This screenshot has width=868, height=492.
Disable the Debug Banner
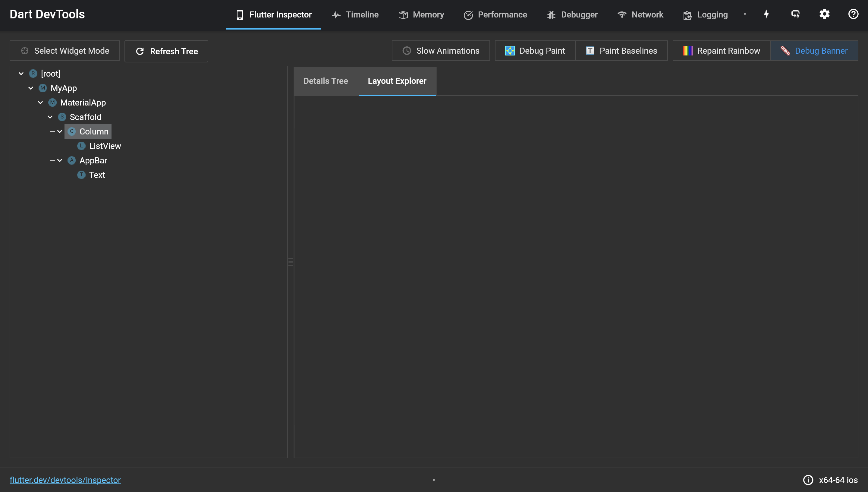click(814, 51)
